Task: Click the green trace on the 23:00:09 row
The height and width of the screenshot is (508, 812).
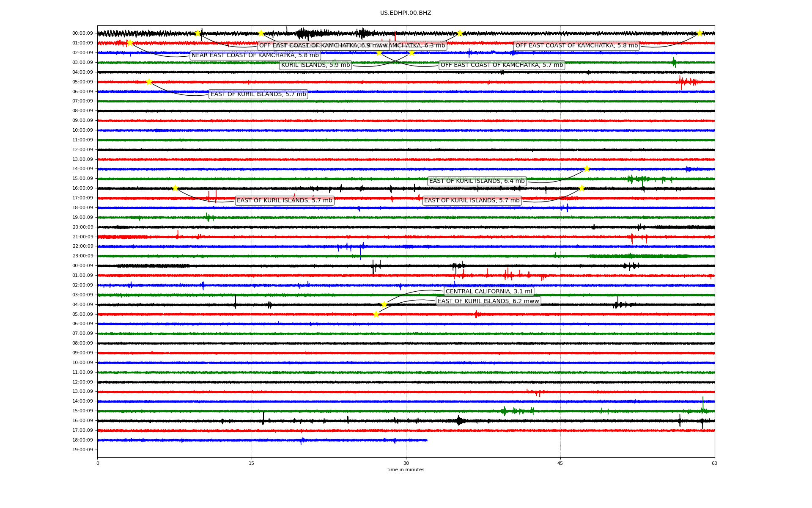Action: pos(406,256)
